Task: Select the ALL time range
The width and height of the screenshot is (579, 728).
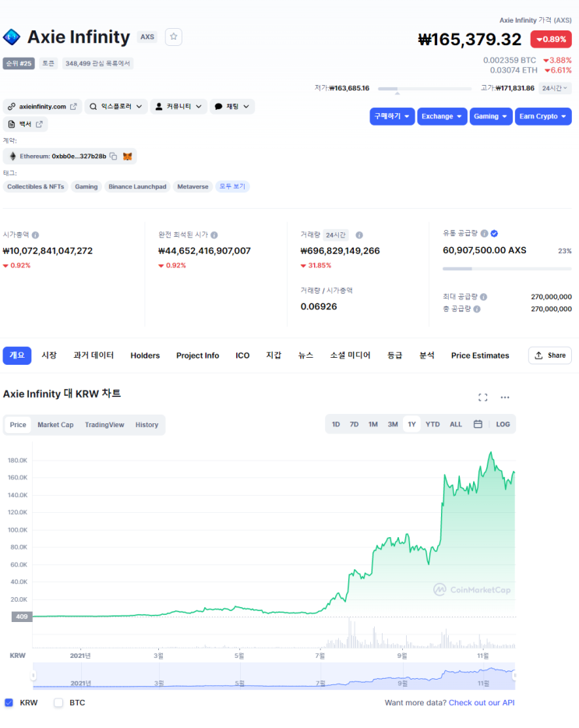Action: [x=456, y=424]
